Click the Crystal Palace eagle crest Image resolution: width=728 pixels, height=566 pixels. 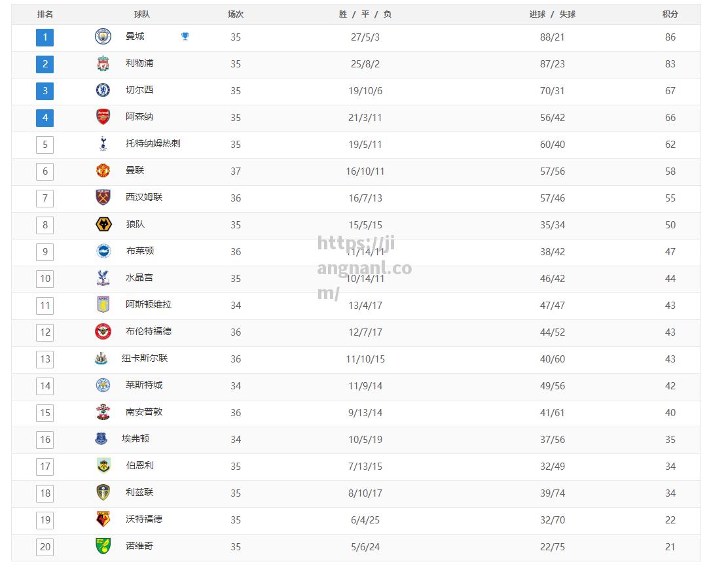tap(103, 278)
